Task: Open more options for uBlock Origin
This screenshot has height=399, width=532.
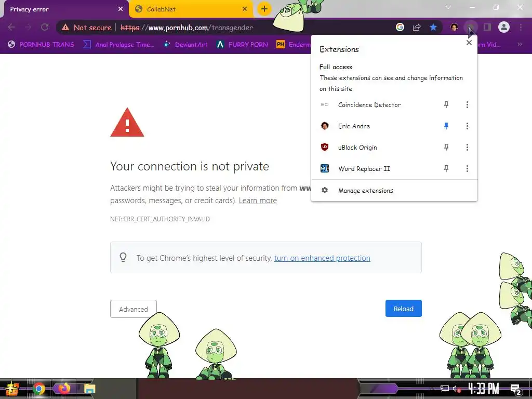Action: (x=467, y=147)
